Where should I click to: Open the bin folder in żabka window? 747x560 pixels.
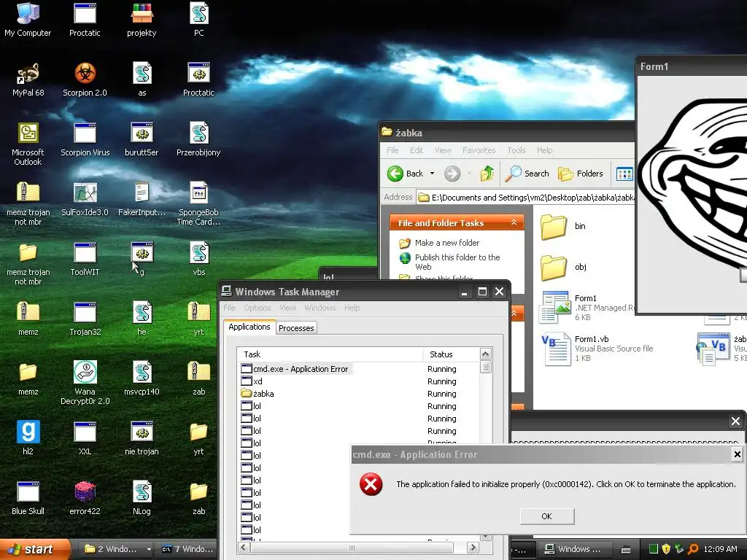[564, 227]
